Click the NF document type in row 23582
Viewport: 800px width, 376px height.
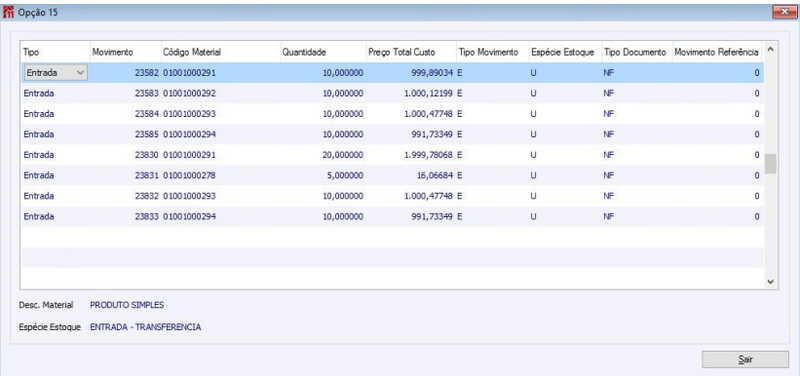[608, 73]
